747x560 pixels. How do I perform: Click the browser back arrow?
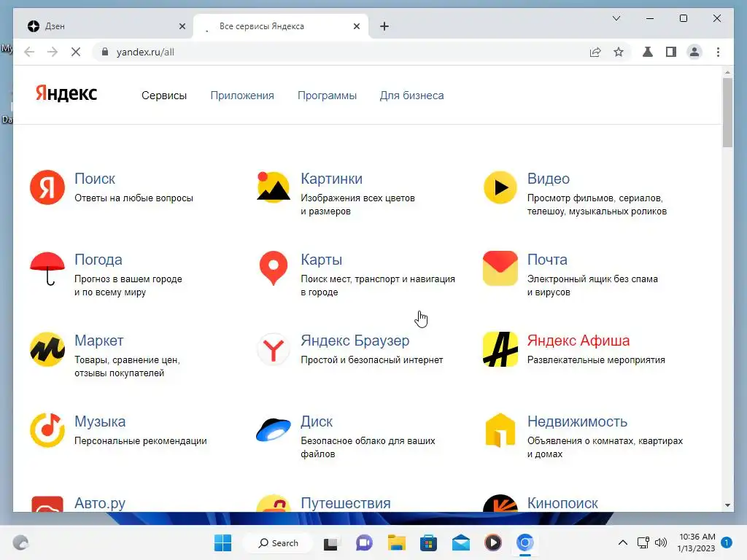coord(29,52)
